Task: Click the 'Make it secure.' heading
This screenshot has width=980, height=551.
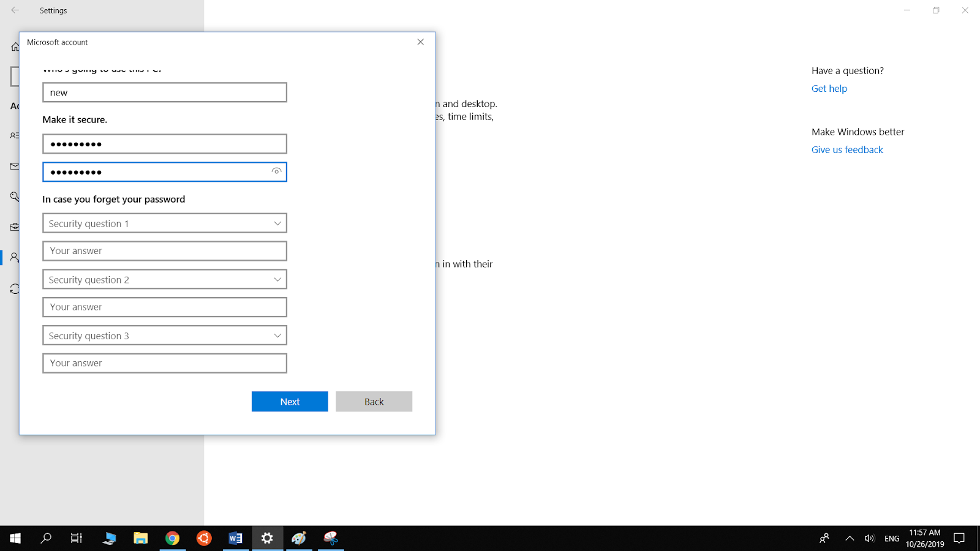Action: [75, 119]
